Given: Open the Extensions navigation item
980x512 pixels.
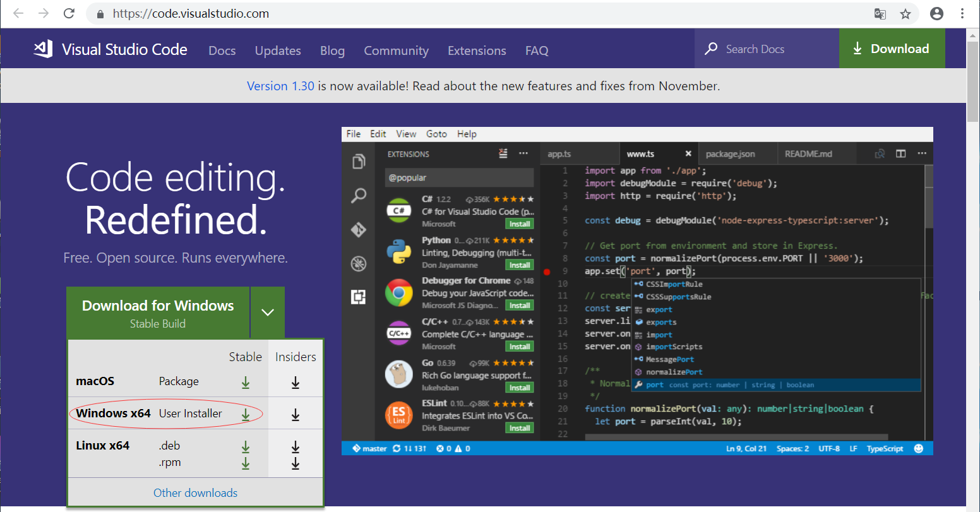Looking at the screenshot, I should pos(477,51).
